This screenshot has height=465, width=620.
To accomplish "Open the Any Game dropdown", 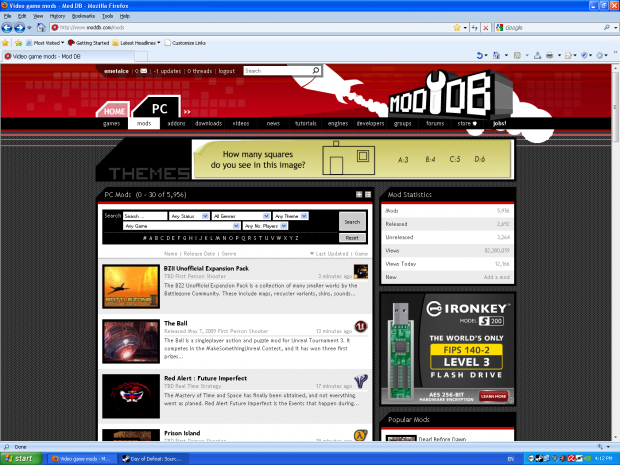I will click(181, 226).
